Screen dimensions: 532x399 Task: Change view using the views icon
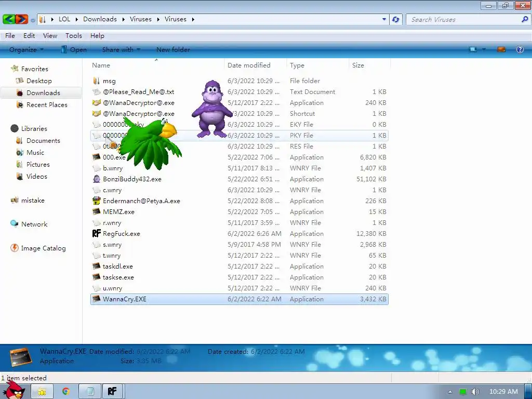coord(473,49)
